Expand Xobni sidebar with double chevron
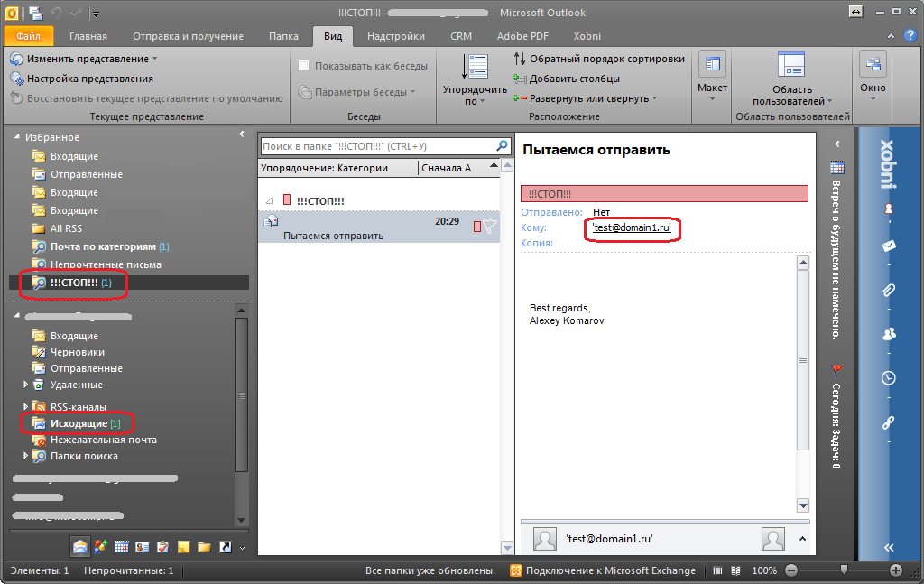This screenshot has height=584, width=924. pos(889,548)
